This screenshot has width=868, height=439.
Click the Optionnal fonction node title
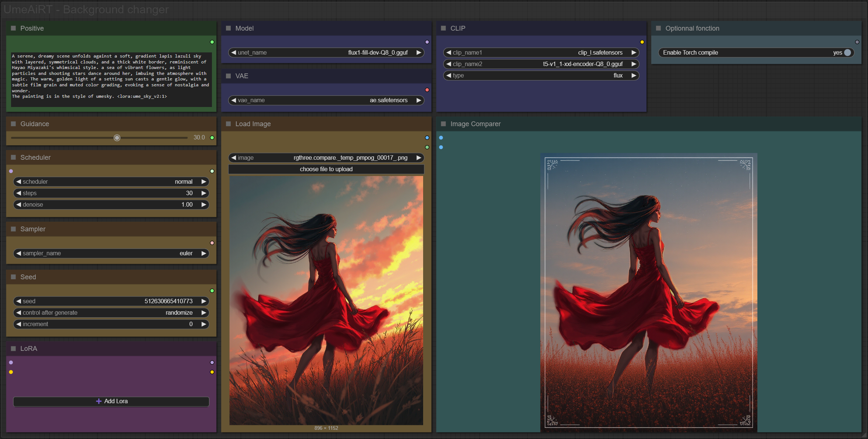[x=692, y=28]
